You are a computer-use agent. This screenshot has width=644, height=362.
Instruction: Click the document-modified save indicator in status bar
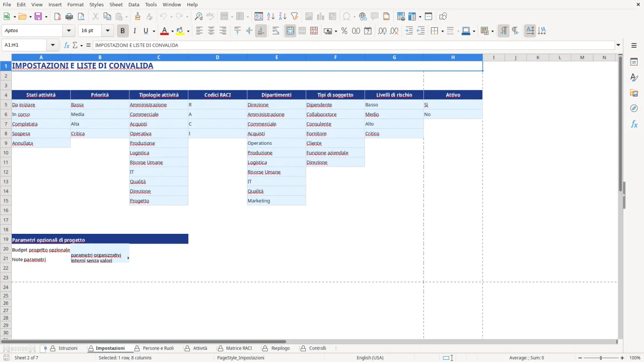[6, 357]
